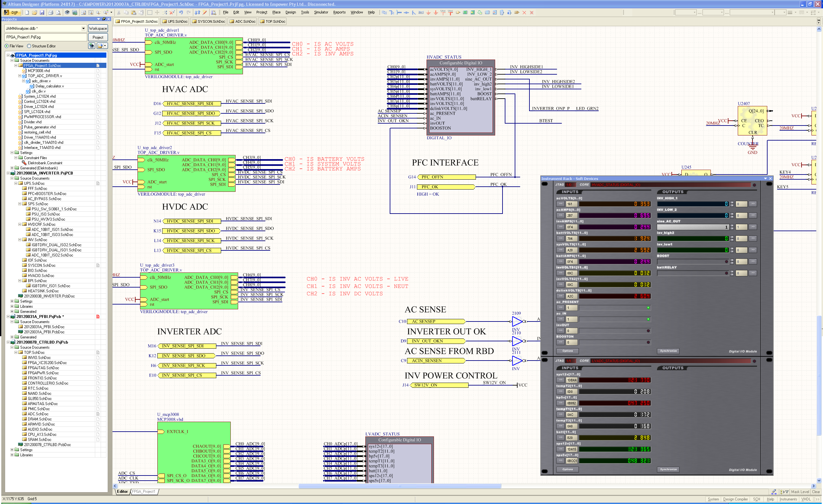Image resolution: width=823 pixels, height=504 pixels.
Task: Toggle the battRELAY output indicator
Action: (727, 273)
